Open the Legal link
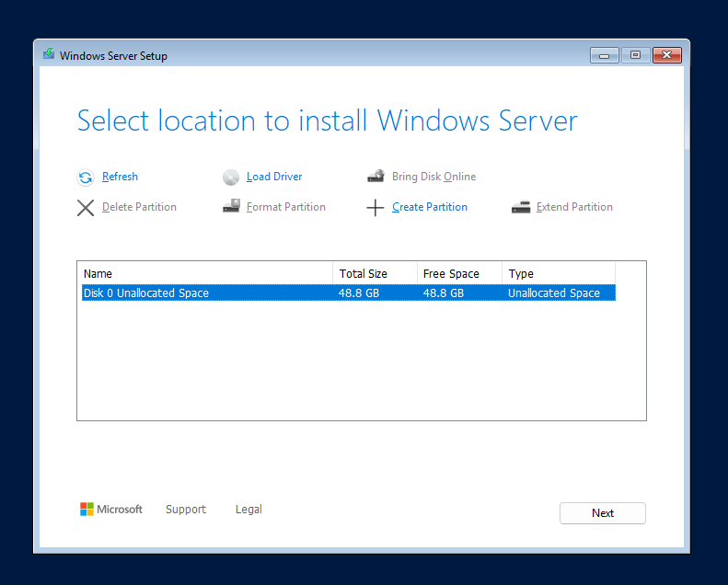This screenshot has height=585, width=728. pos(248,510)
